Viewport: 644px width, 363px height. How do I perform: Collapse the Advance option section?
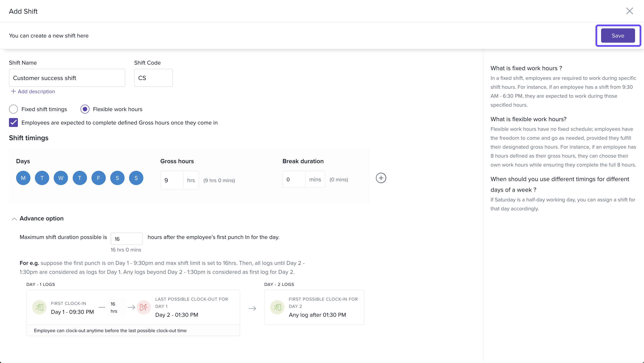pos(14,219)
